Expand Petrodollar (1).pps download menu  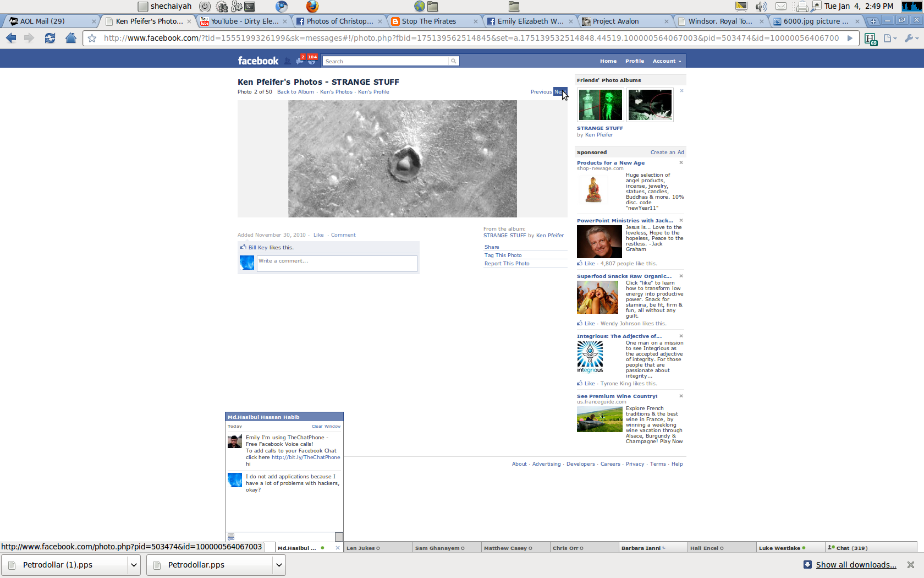pos(134,565)
